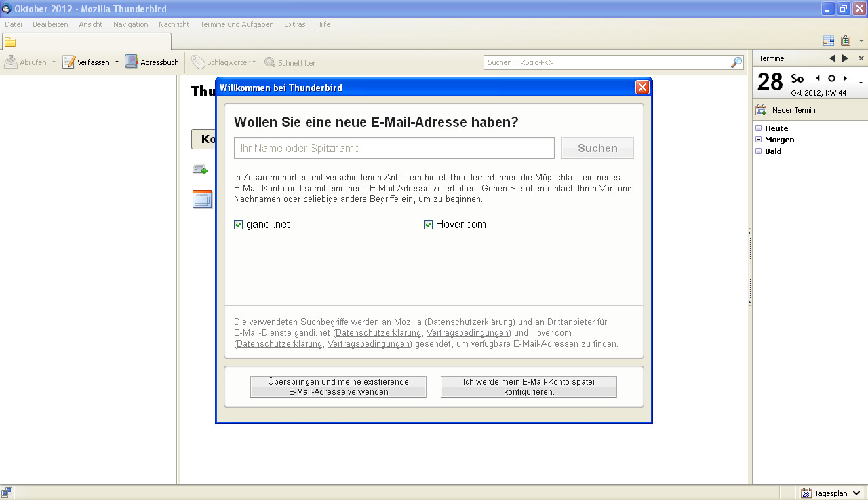868x500 pixels.
Task: Click the Neuer Termin label
Action: pyautogui.click(x=794, y=110)
